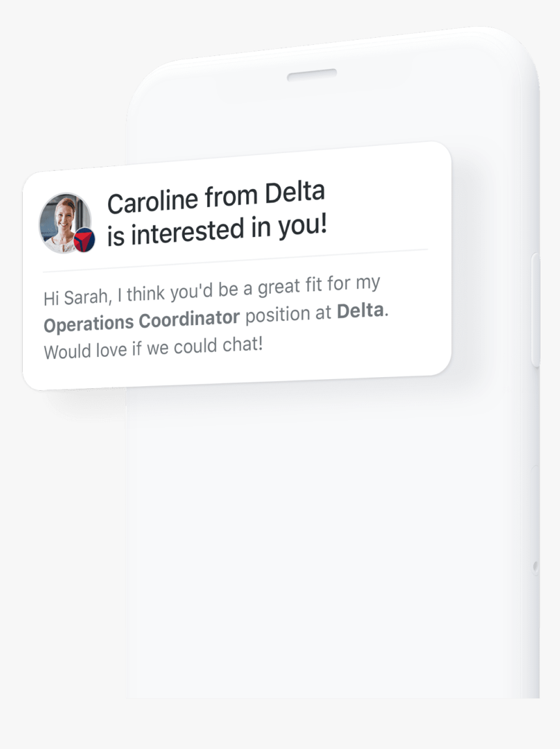Click the Delta logo badge on avatar
This screenshot has width=560, height=749.
85,240
